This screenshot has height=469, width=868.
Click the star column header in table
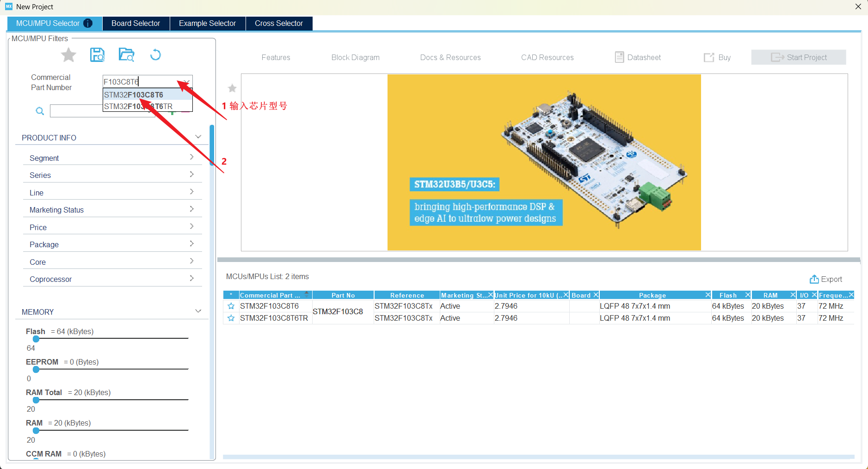tap(231, 295)
